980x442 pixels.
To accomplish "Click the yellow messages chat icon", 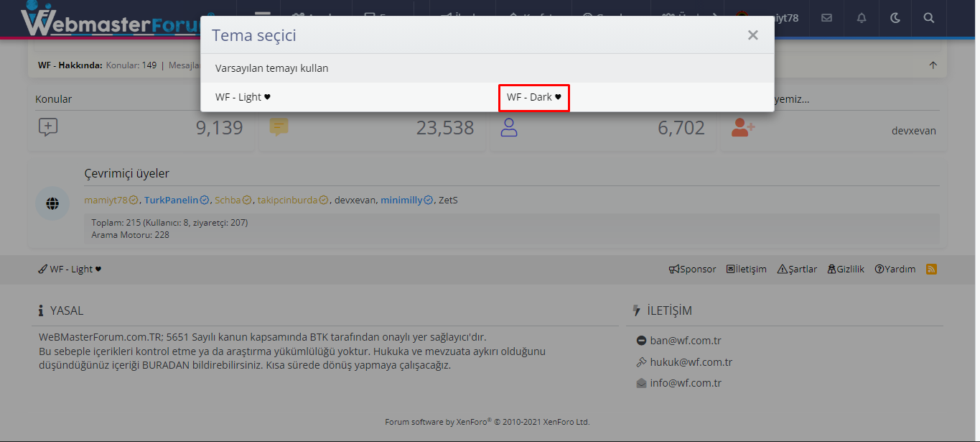I will click(x=279, y=127).
